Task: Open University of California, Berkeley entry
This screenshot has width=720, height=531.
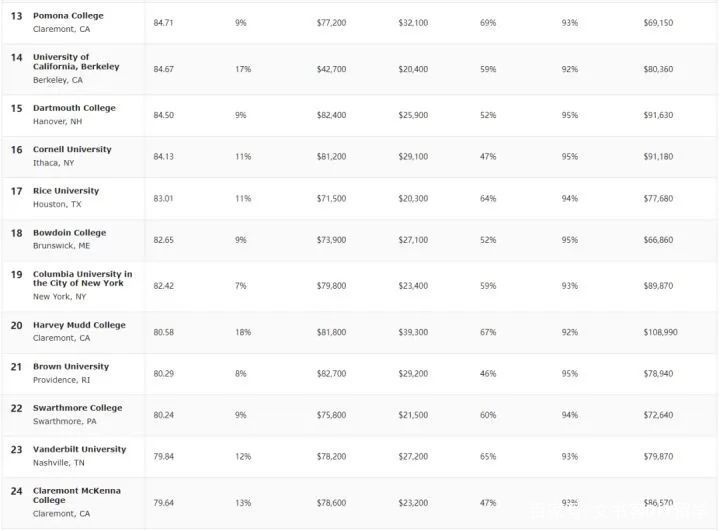Action: tap(76, 62)
